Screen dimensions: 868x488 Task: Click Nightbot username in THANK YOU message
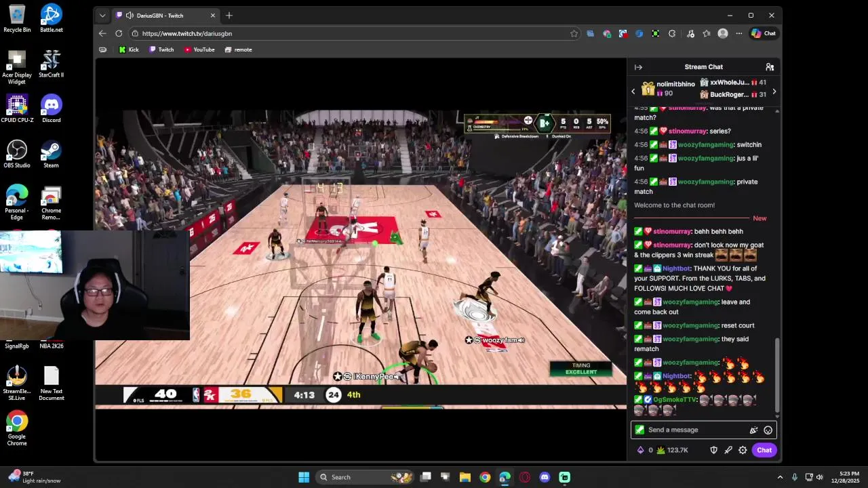pyautogui.click(x=677, y=268)
